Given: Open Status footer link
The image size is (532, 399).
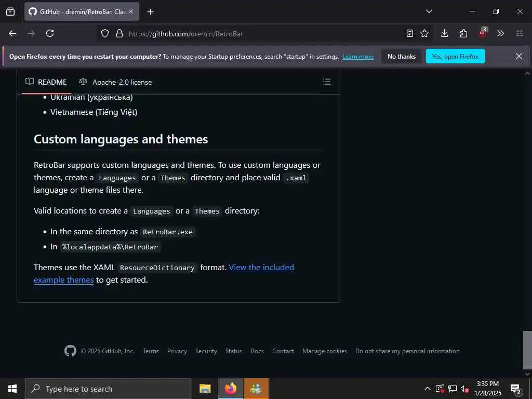Looking at the screenshot, I should (x=234, y=351).
